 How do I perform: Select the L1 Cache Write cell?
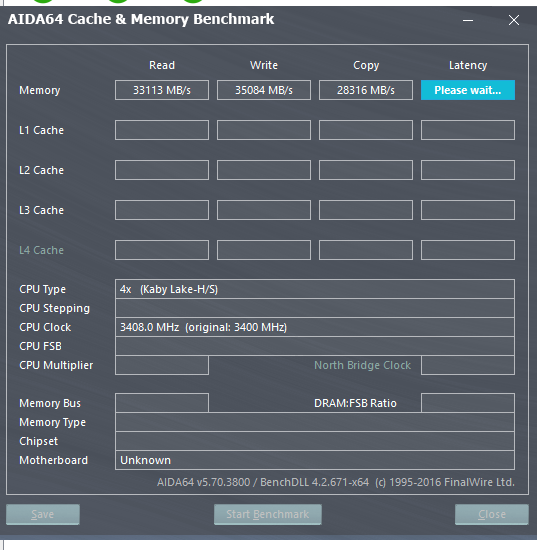tap(264, 130)
